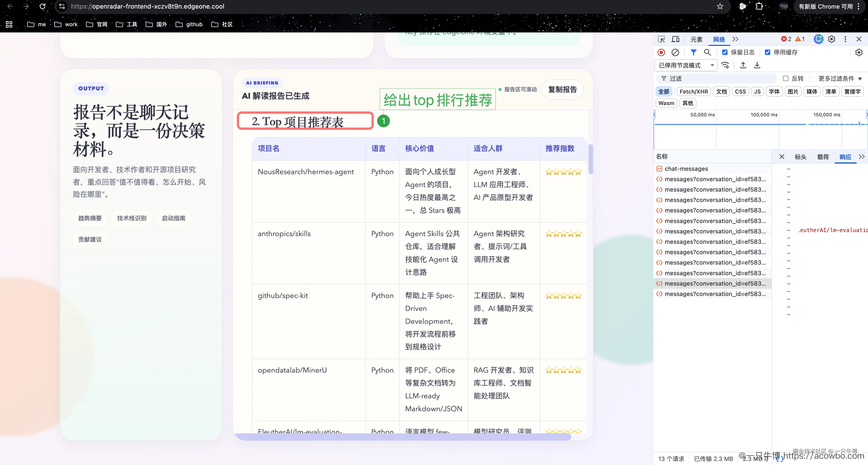Image resolution: width=868 pixels, height=465 pixels.
Task: Toggle DevTools device toolbar icon
Action: click(676, 39)
